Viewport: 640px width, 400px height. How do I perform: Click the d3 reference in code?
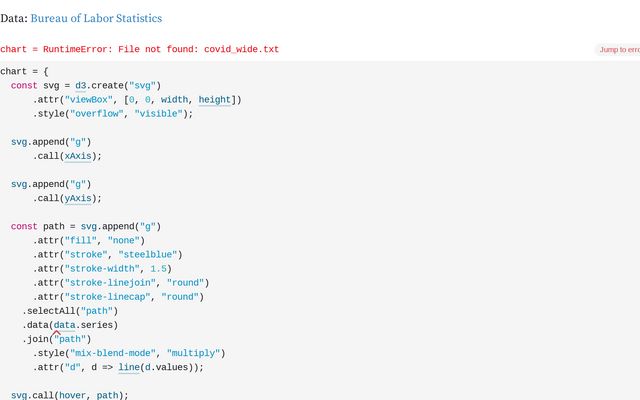click(x=80, y=86)
